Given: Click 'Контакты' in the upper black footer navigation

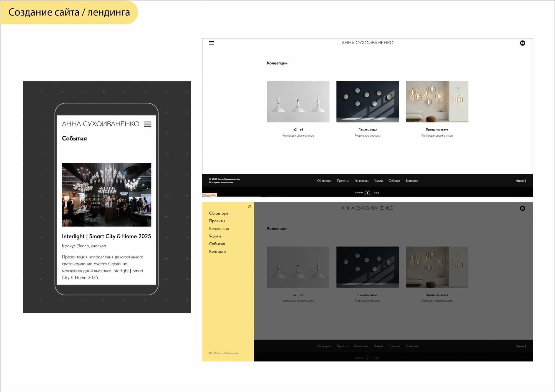Looking at the screenshot, I should (x=412, y=181).
